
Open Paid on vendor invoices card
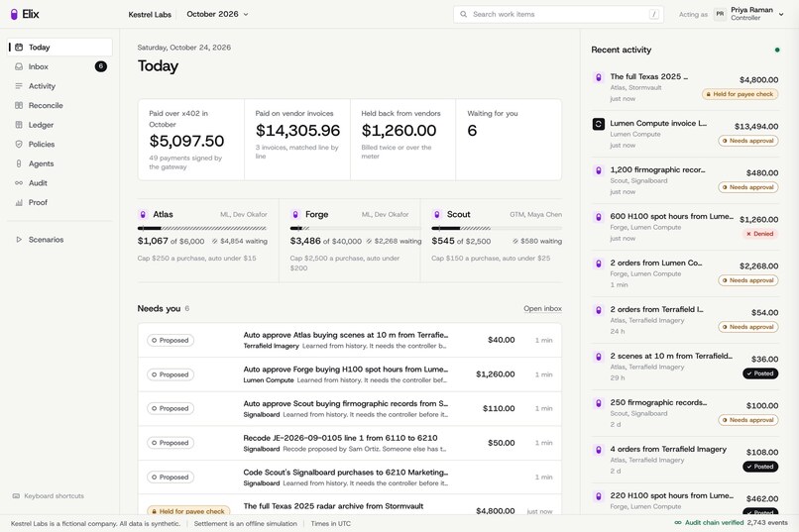297,140
